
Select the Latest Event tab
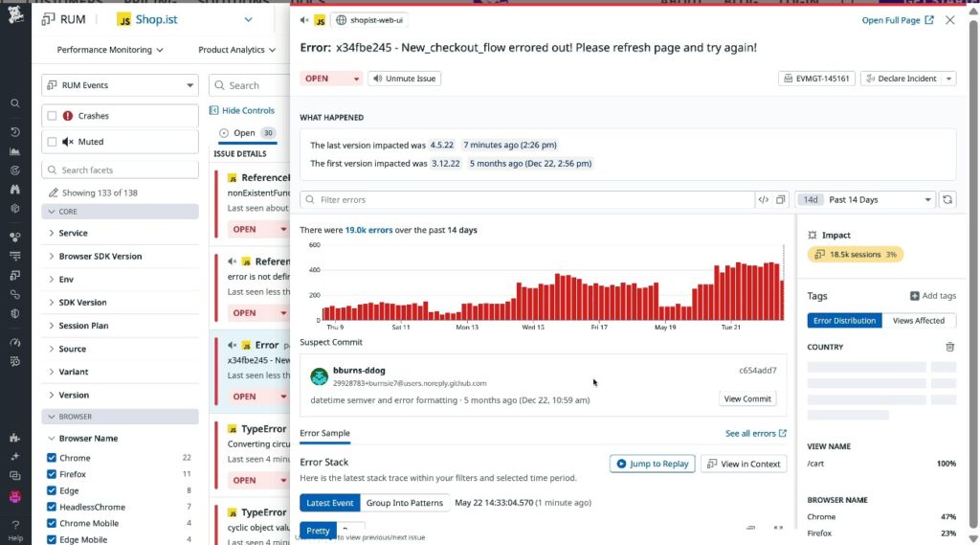tap(330, 503)
